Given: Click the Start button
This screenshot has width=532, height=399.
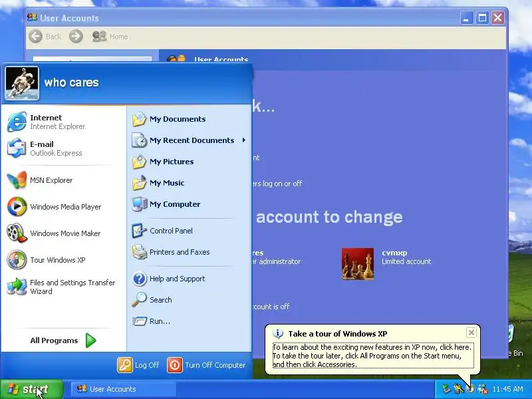Looking at the screenshot, I should pos(31,389).
